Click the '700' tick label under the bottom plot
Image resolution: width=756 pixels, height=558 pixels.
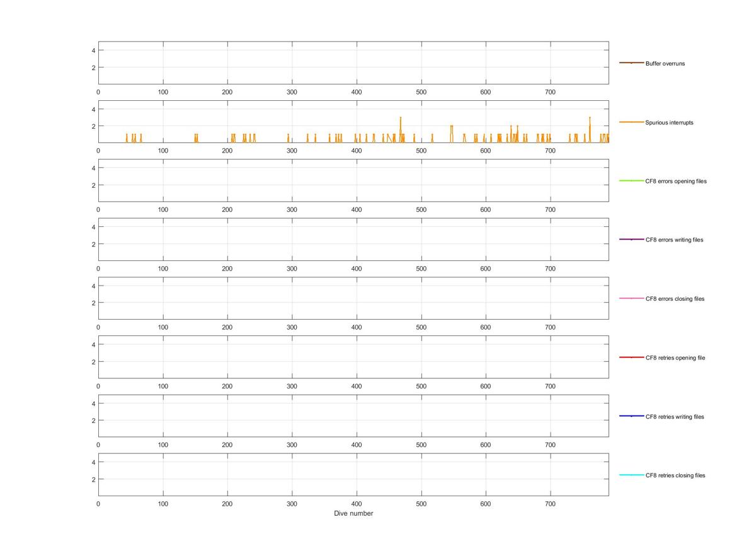point(550,504)
